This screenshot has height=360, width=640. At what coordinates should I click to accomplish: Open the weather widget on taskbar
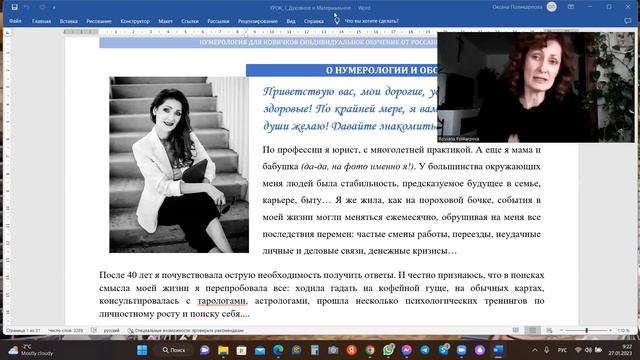pos(31,350)
